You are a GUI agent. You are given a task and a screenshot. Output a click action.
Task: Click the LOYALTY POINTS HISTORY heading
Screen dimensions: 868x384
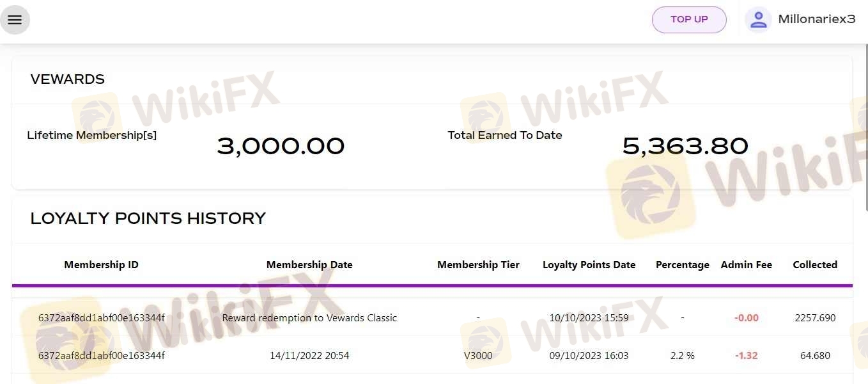click(148, 218)
